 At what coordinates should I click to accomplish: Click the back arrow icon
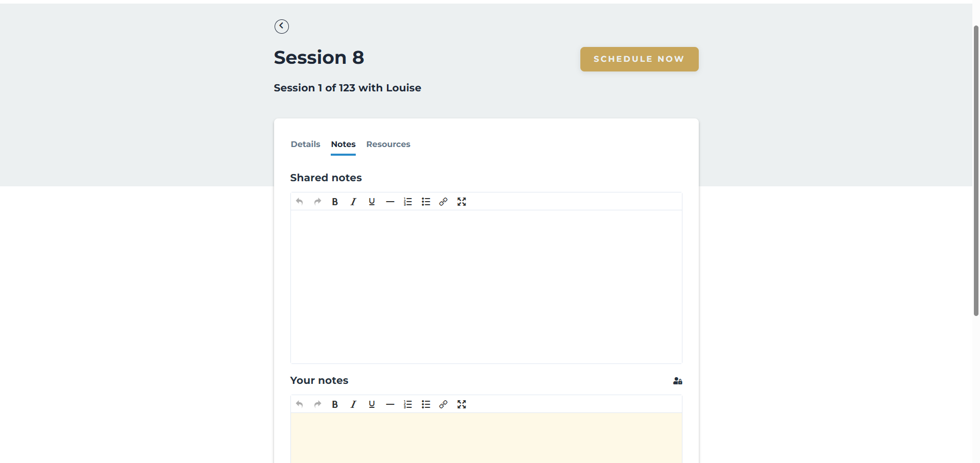click(x=281, y=27)
